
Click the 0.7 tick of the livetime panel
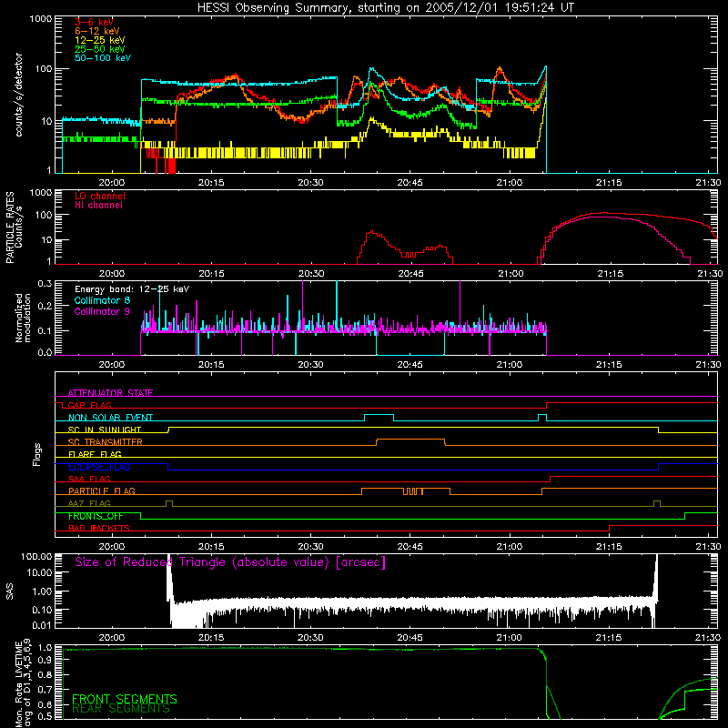tap(45, 690)
